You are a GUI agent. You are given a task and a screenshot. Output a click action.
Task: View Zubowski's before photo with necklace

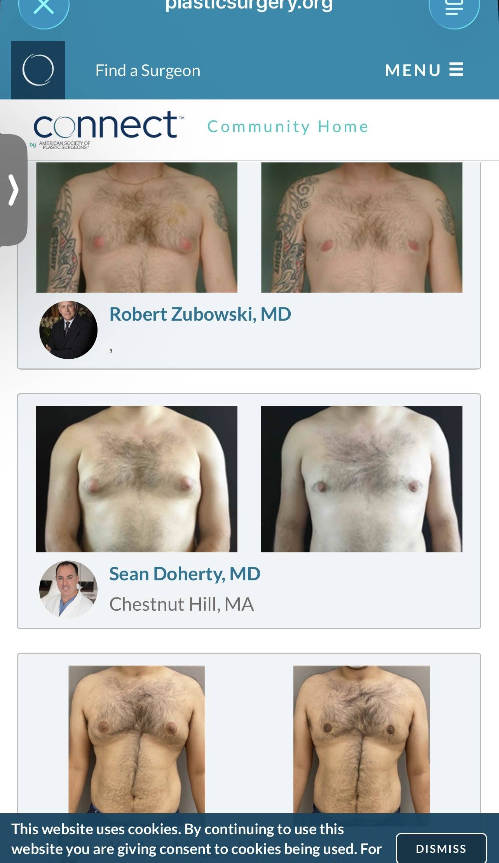(x=136, y=227)
